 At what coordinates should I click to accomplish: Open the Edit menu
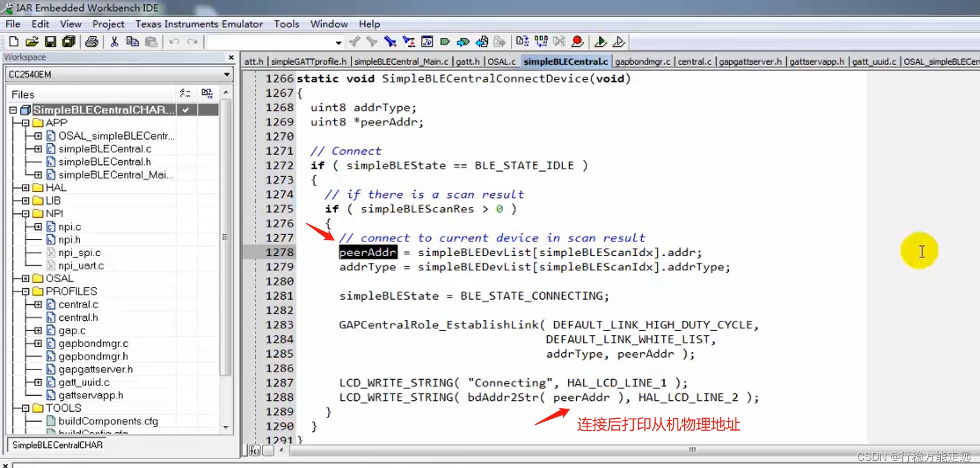pos(40,24)
